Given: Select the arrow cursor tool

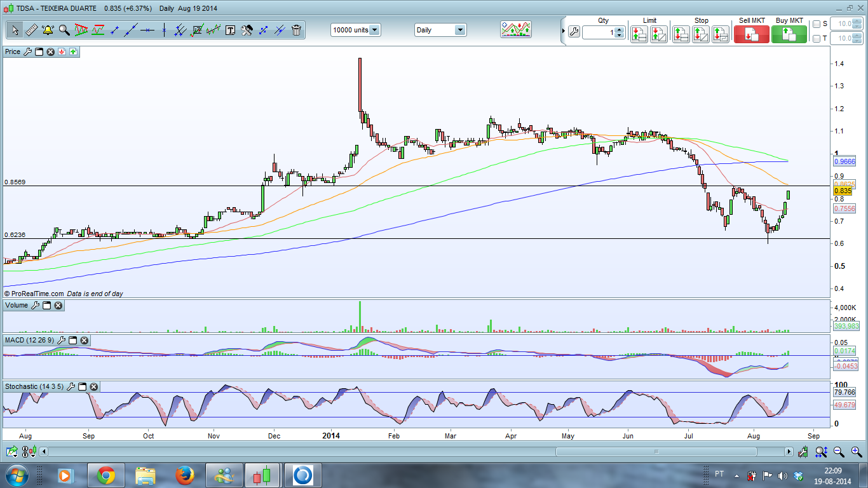Looking at the screenshot, I should (15, 30).
